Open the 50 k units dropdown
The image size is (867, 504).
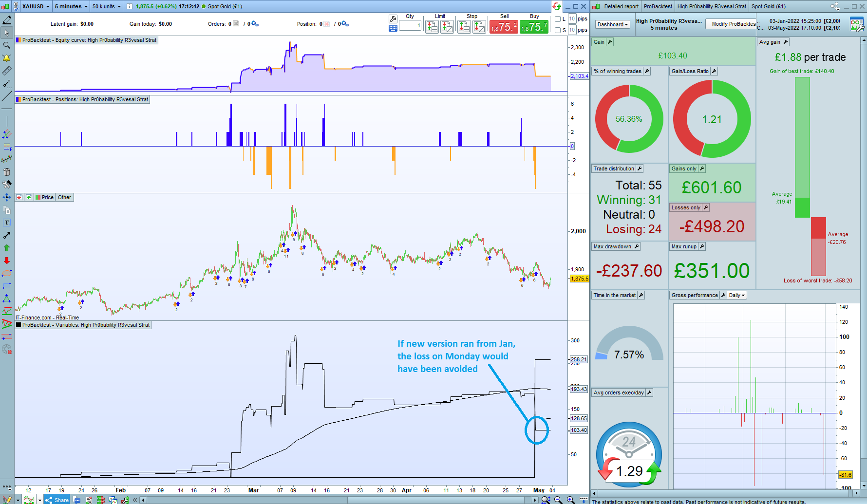[107, 6]
